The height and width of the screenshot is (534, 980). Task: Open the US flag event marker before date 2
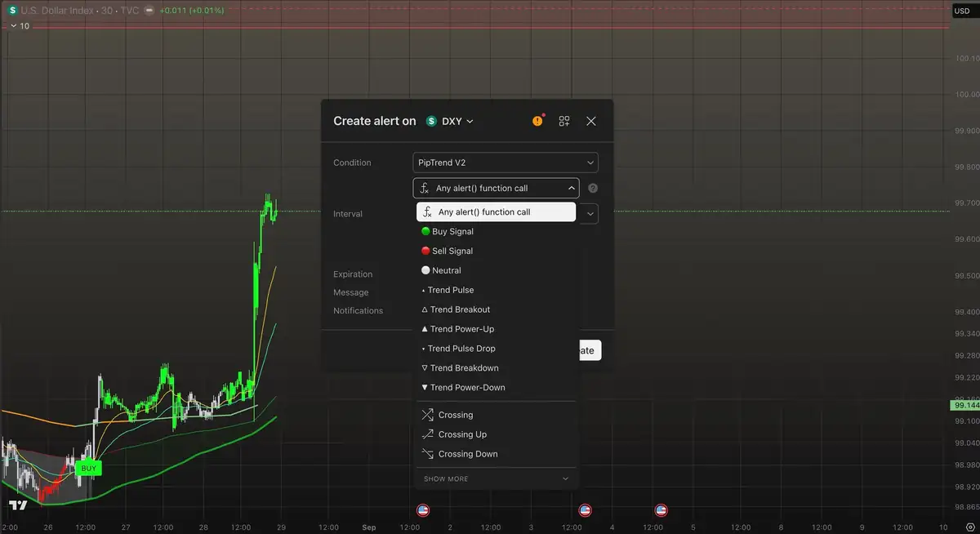423,510
